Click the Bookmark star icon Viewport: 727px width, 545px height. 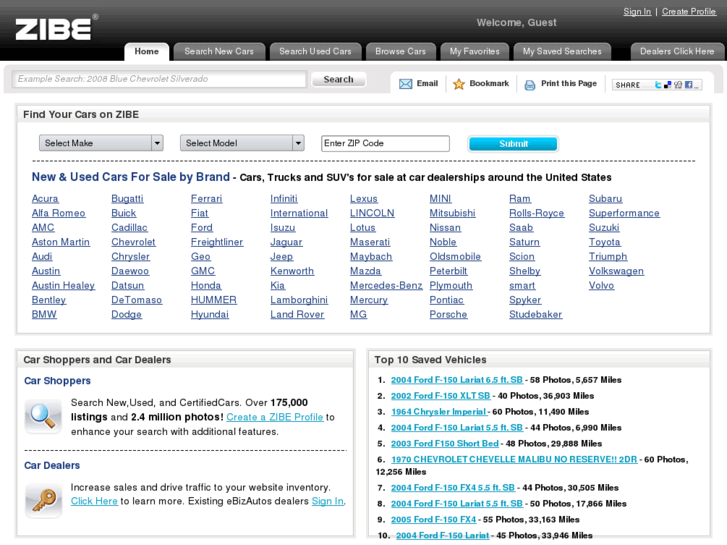[459, 84]
